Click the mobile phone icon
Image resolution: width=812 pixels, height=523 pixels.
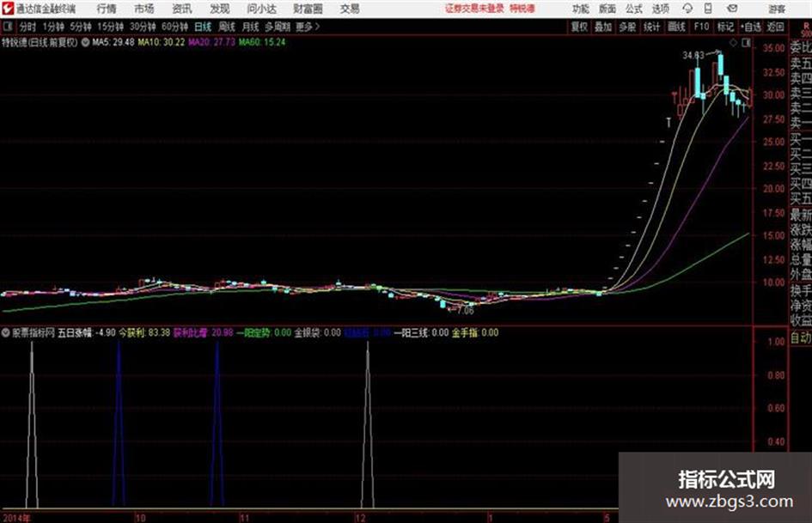click(x=708, y=9)
